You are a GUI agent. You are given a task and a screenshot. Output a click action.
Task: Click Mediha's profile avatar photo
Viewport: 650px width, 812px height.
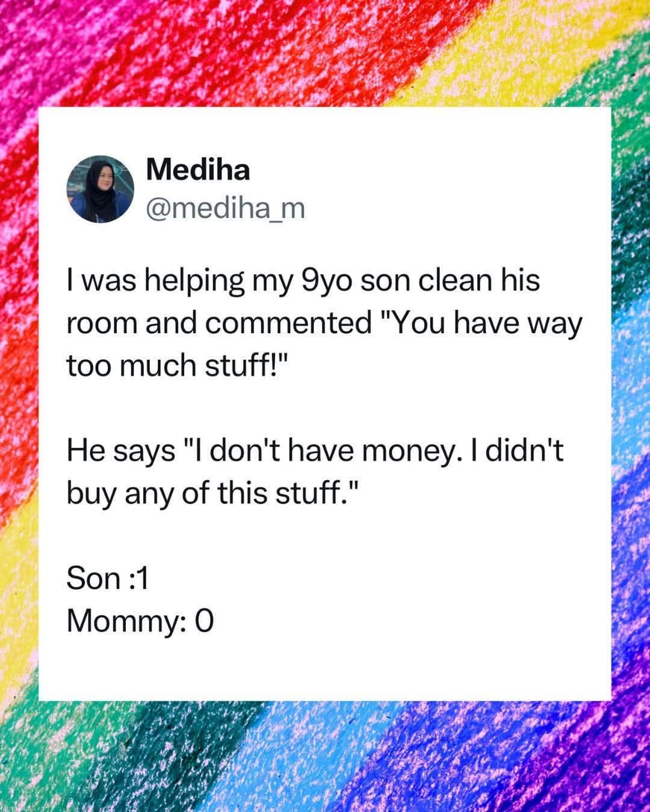(99, 189)
